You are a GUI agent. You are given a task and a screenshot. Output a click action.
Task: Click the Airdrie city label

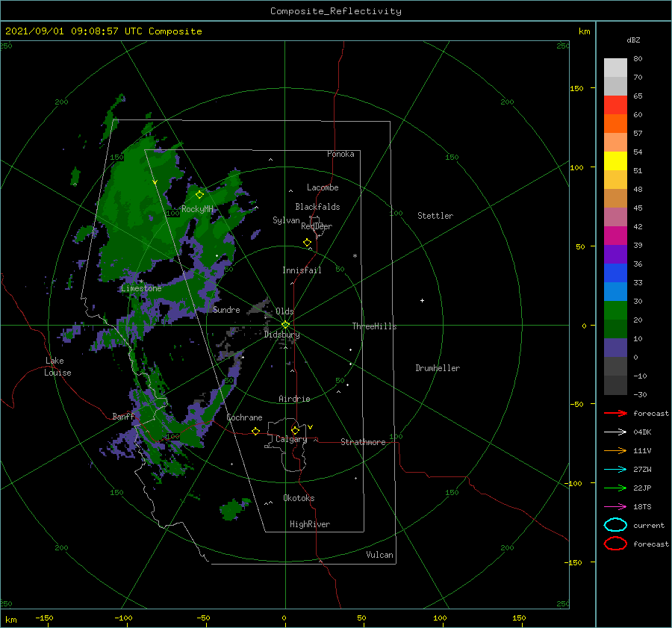[x=294, y=399]
